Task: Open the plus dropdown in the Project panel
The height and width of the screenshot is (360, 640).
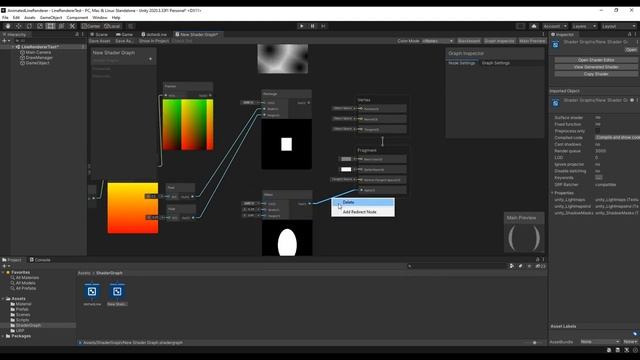Action: [6, 266]
